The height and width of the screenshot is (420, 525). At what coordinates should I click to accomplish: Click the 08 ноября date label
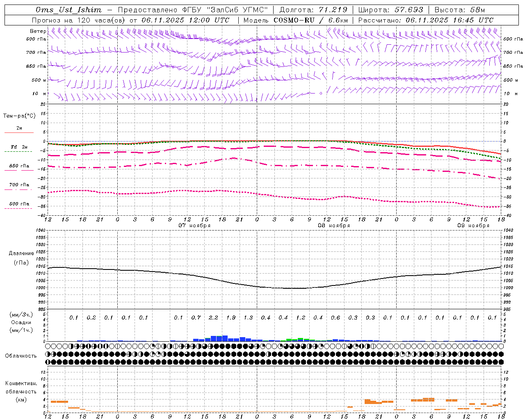coord(334,226)
